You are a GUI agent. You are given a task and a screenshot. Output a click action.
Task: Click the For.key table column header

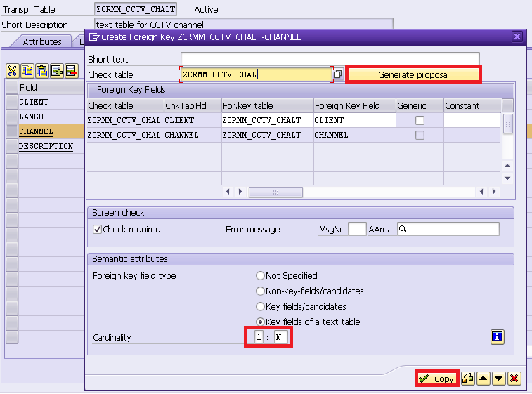point(267,106)
